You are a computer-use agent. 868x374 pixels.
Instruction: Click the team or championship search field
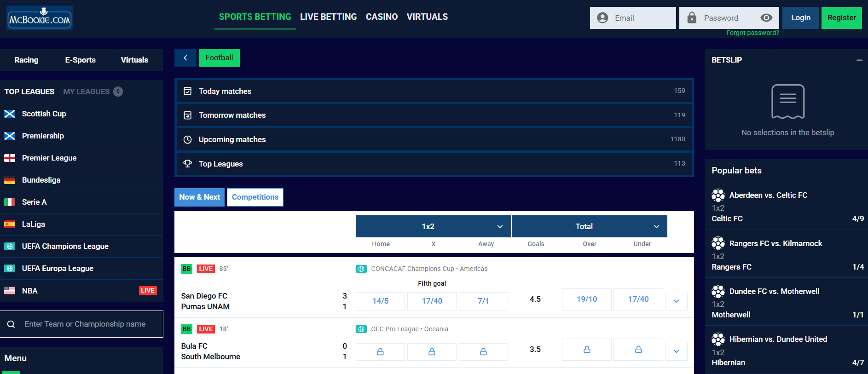pyautogui.click(x=82, y=324)
